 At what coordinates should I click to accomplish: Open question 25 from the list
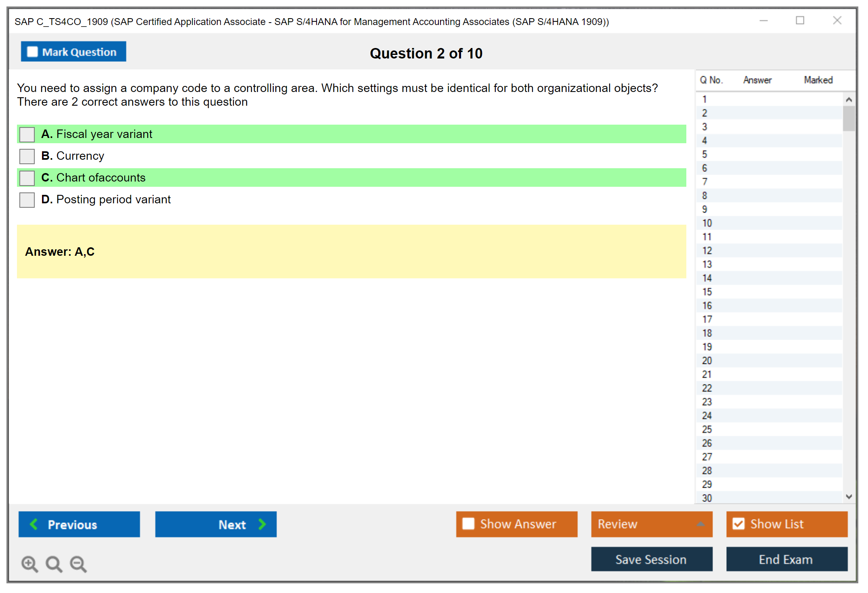(707, 429)
